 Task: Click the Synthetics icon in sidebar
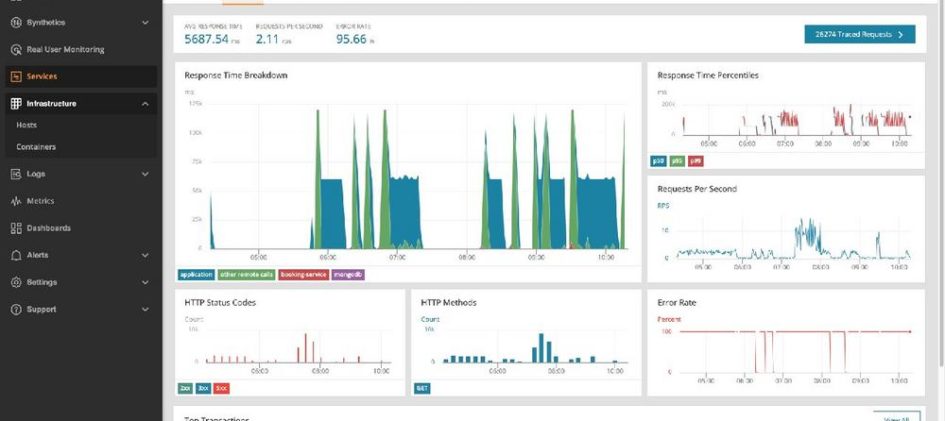16,22
